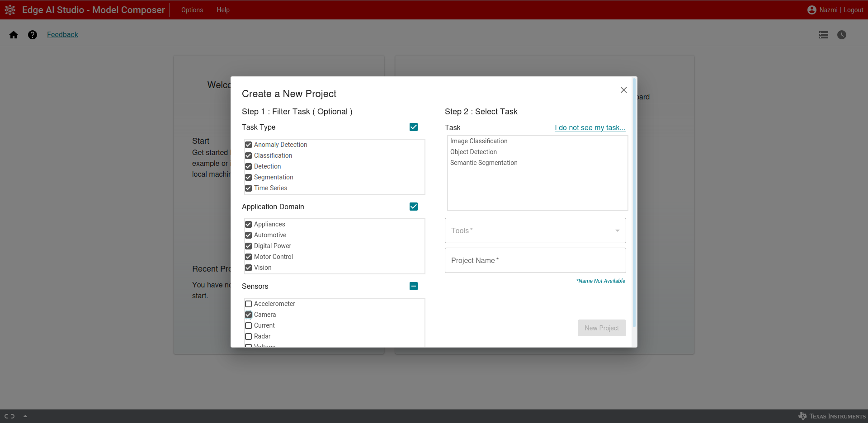This screenshot has height=423, width=868.
Task: Toggle all Task Type checkbox
Action: (x=414, y=127)
